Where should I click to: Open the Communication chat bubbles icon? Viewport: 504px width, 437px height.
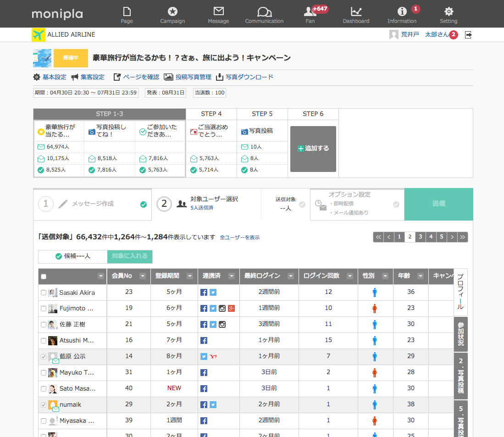pos(264,12)
